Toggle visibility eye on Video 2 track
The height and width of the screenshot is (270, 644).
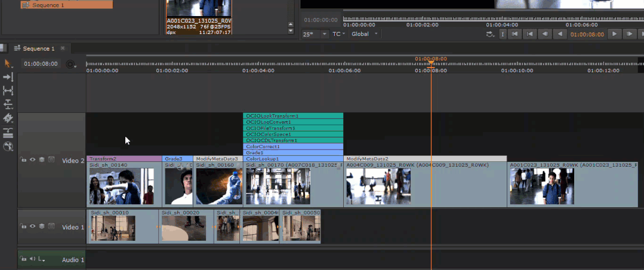[x=32, y=160]
